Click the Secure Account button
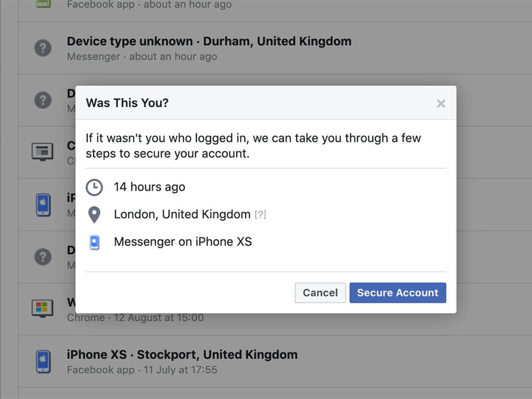 tap(398, 293)
